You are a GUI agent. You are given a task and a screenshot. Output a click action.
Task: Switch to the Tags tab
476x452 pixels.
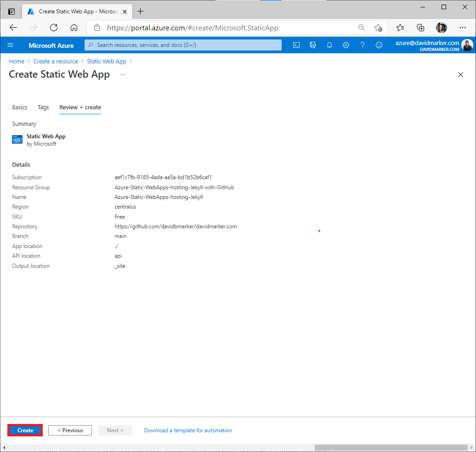43,107
